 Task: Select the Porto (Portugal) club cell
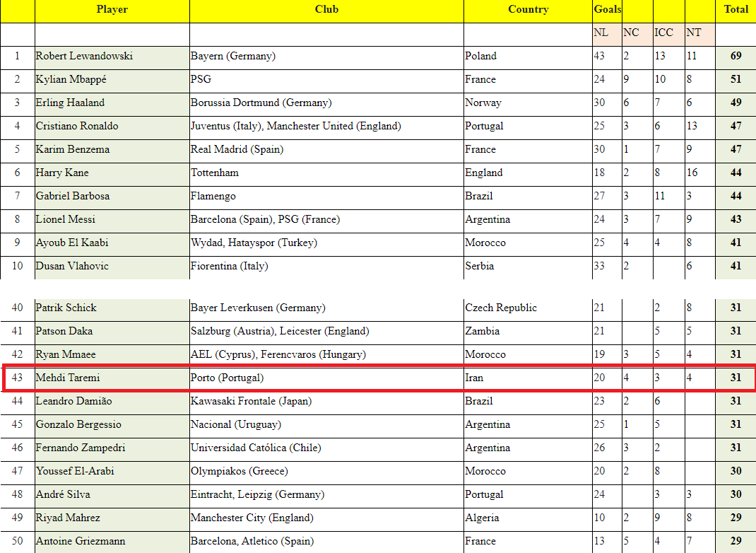click(x=326, y=378)
